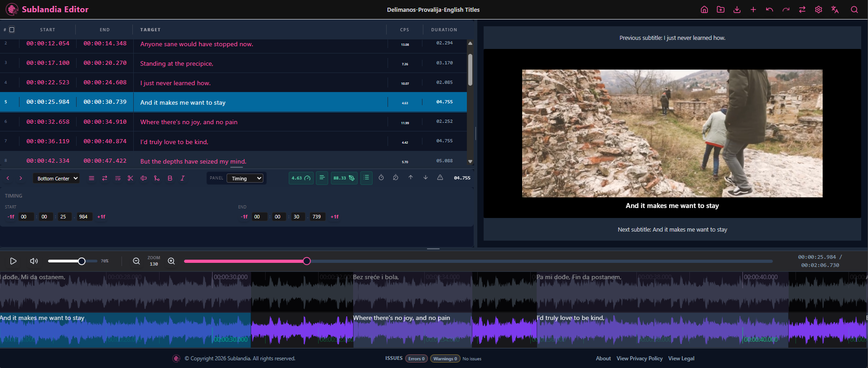Click the Warnings 0 badge
The image size is (868, 368).
445,358
